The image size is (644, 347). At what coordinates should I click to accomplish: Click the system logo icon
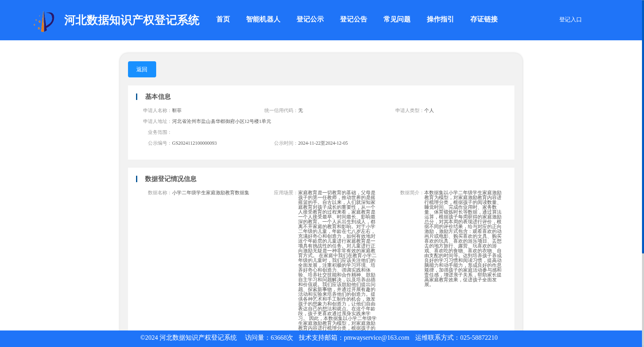click(44, 21)
